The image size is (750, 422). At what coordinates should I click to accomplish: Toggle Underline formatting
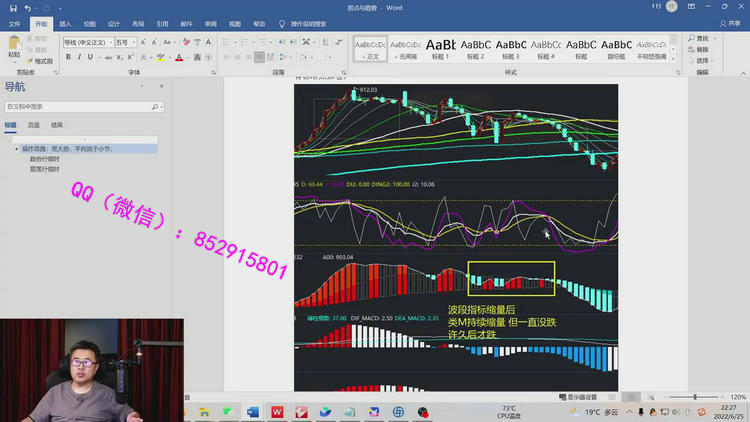pyautogui.click(x=90, y=57)
